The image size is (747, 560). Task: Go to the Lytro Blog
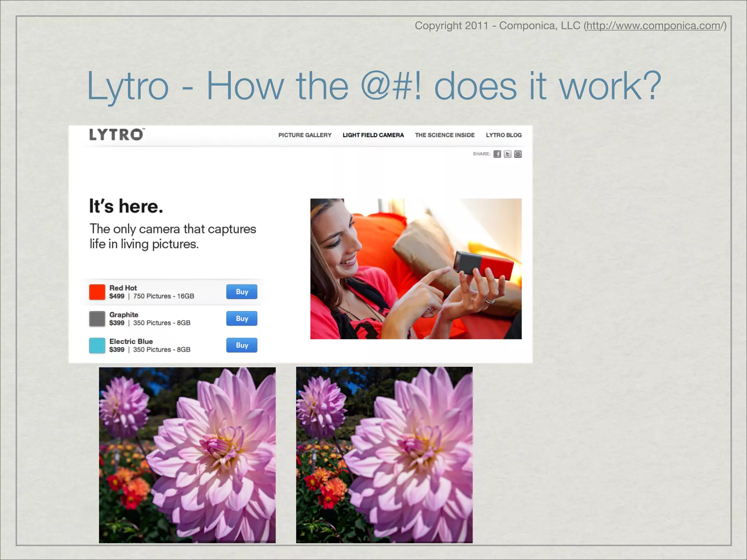tap(504, 135)
